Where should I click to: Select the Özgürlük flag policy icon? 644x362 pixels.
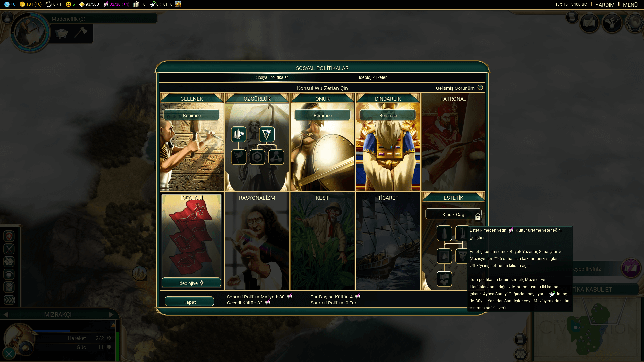pyautogui.click(x=239, y=157)
